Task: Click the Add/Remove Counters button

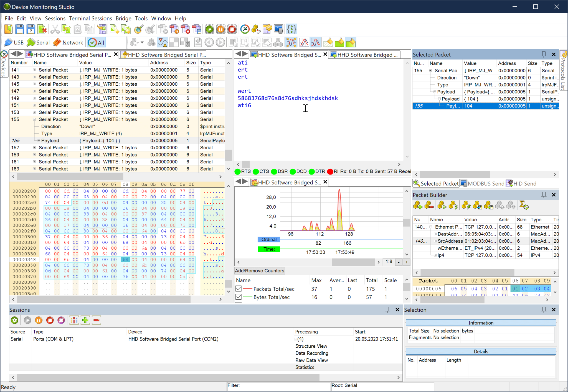Action: [x=260, y=271]
